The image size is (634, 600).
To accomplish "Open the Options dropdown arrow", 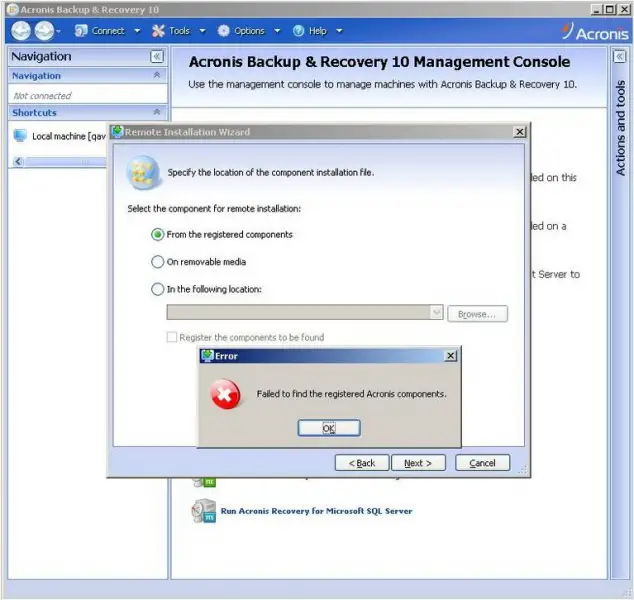I will click(x=277, y=31).
